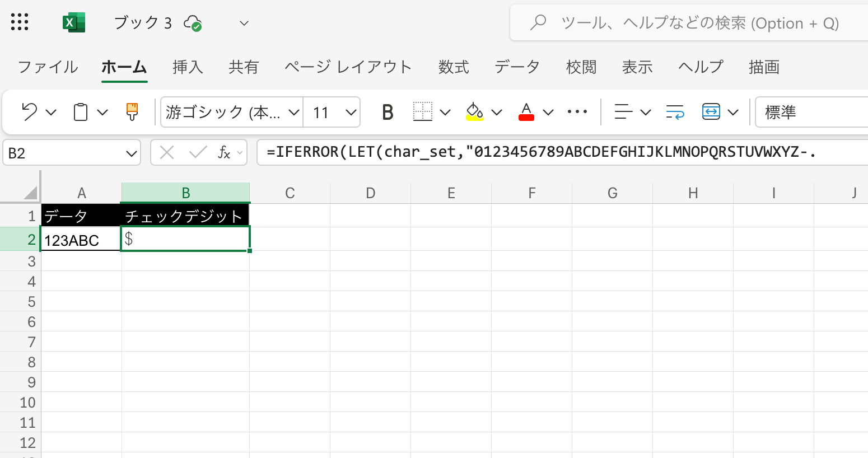Select the yellow fill color swatch

point(474,112)
